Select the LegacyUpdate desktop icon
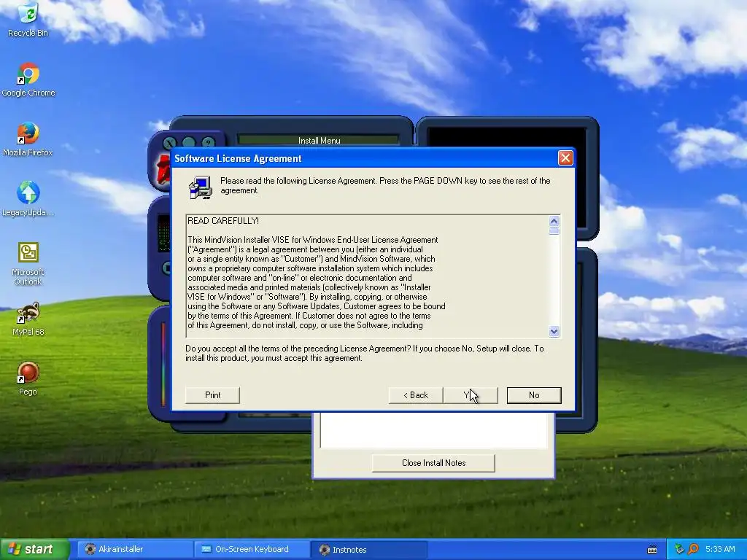 point(28,199)
